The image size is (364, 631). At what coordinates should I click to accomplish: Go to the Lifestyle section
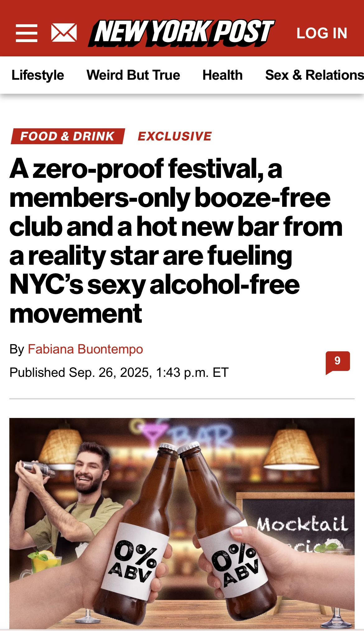[38, 75]
